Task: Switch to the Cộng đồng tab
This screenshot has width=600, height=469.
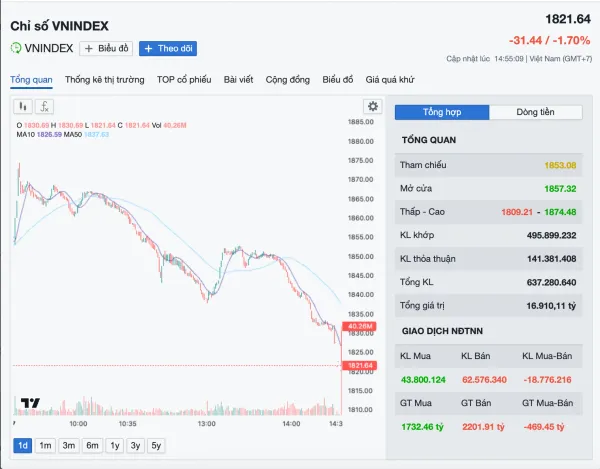Action: click(x=288, y=80)
